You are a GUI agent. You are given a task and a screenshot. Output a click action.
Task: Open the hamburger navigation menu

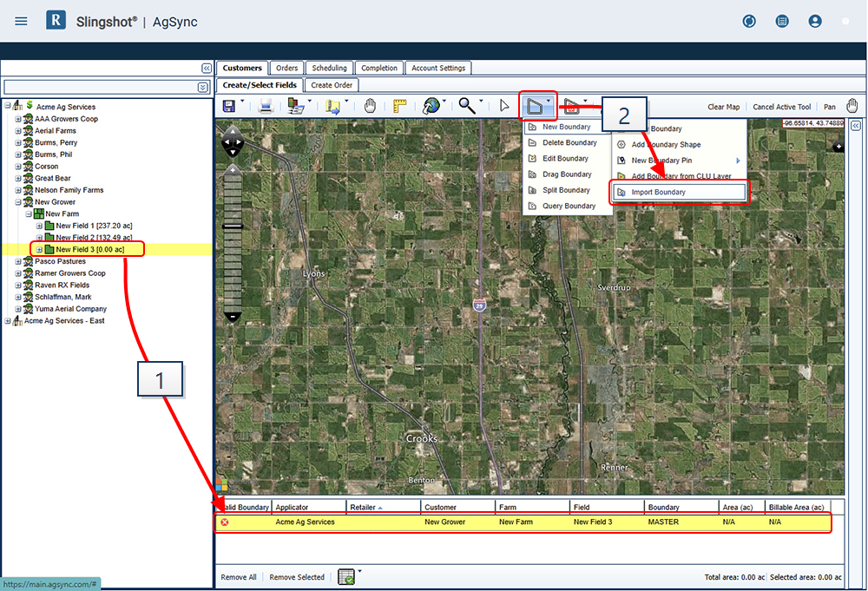(x=21, y=22)
